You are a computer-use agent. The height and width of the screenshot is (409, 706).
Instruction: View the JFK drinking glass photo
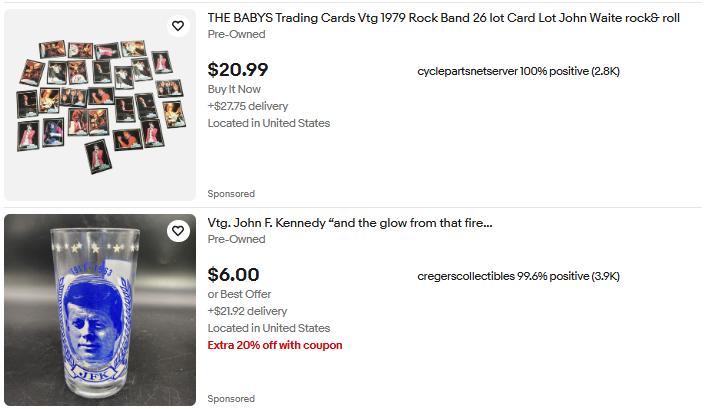pos(100,310)
